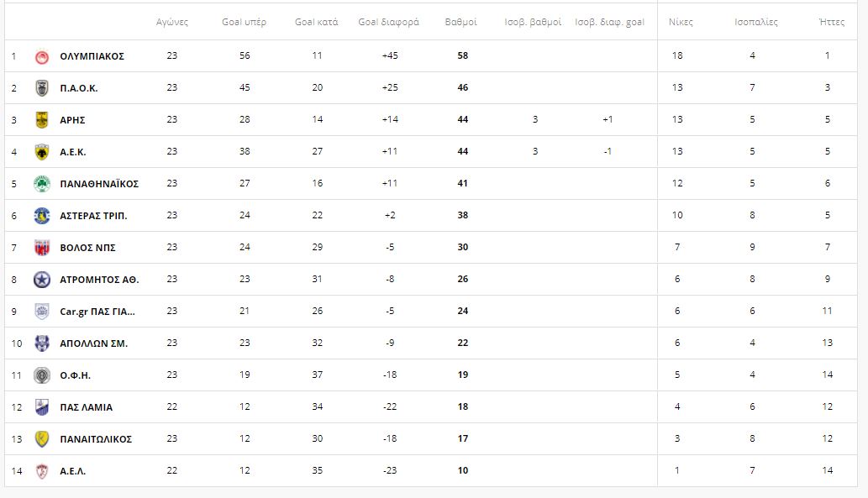Viewport: 868px width, 498px height.
Task: Click the Α.Ε.Λ. team badge
Action: (x=42, y=471)
